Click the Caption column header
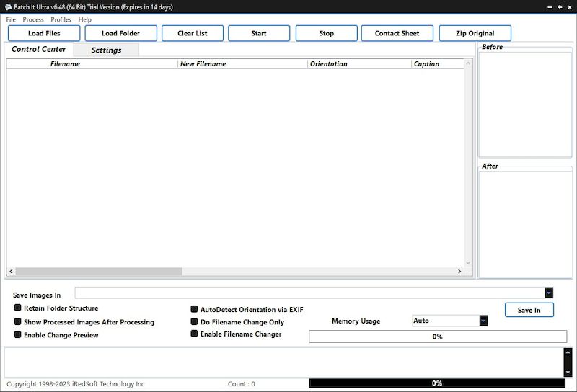The width and height of the screenshot is (577, 392). (438, 64)
